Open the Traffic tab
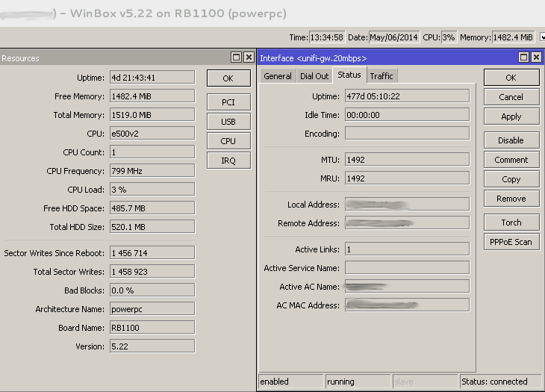The width and height of the screenshot is (545, 392). [381, 76]
